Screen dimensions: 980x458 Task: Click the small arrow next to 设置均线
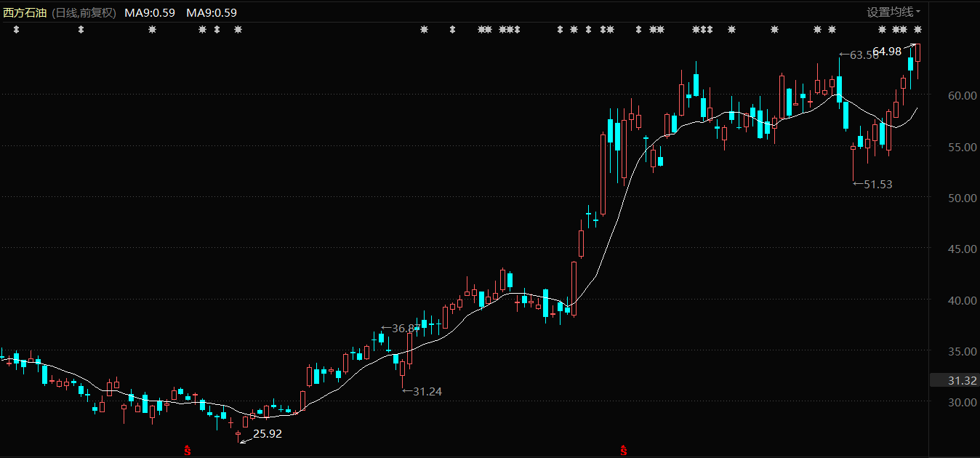(917, 12)
